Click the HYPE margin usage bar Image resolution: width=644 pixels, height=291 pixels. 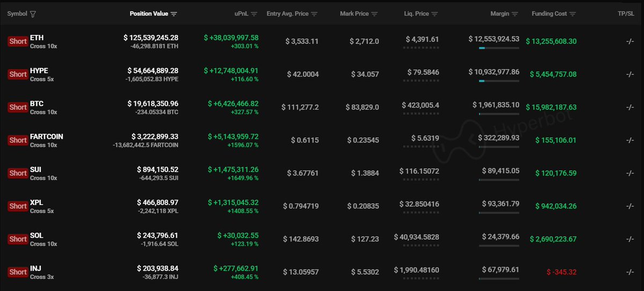pyautogui.click(x=499, y=81)
